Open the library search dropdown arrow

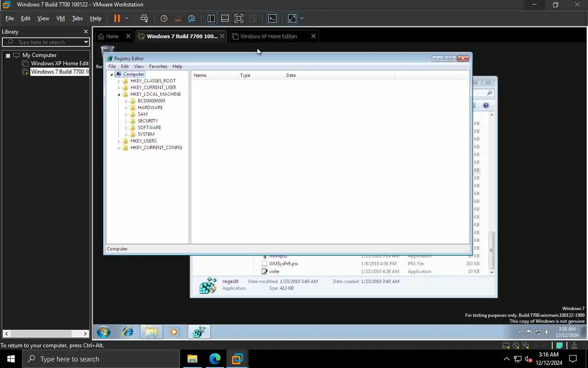85,42
